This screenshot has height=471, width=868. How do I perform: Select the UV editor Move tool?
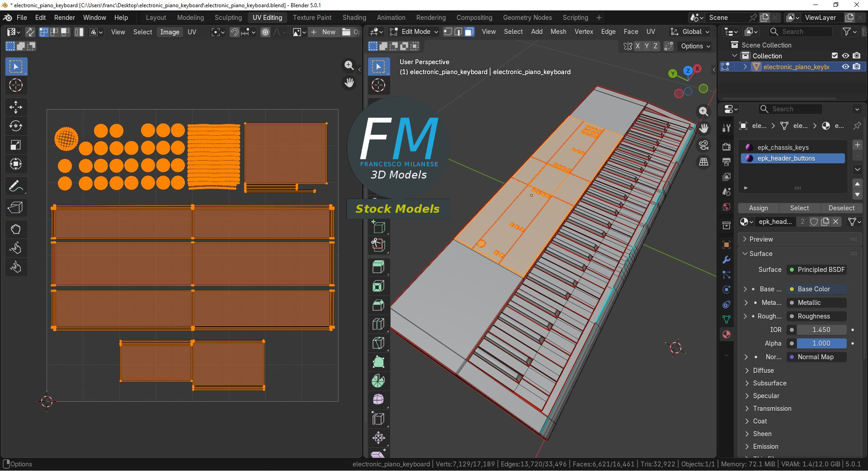tap(16, 107)
